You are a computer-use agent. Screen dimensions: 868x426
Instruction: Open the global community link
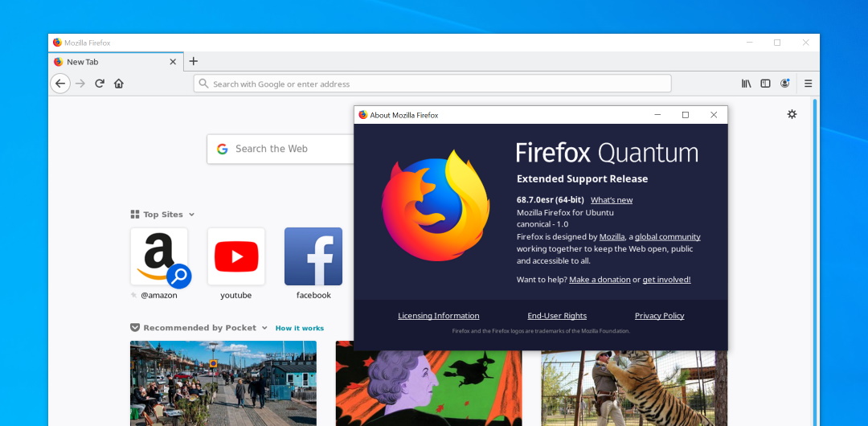pyautogui.click(x=668, y=236)
